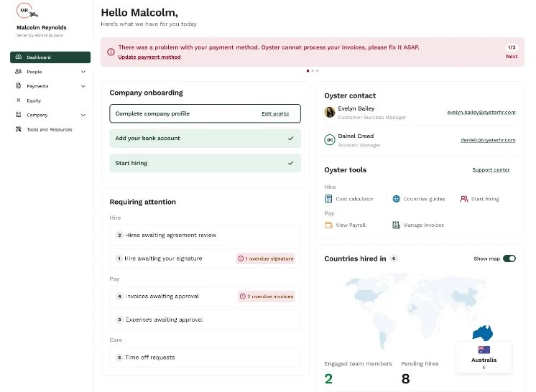Open Complete company profile step
The height and width of the screenshot is (392, 536).
[x=205, y=113]
